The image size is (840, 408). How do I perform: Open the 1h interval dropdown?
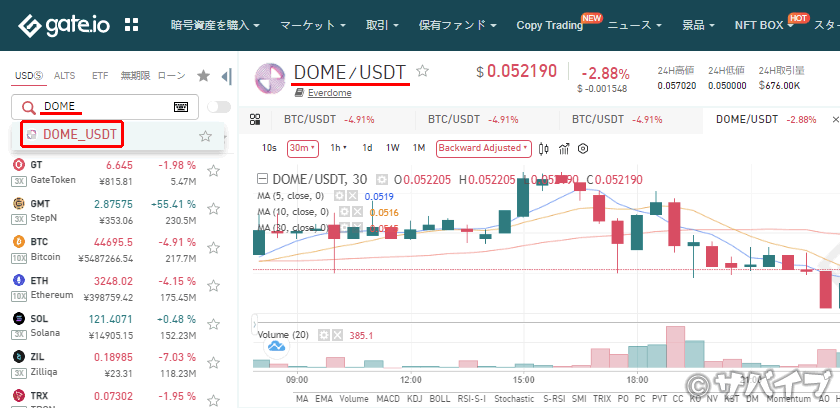(338, 148)
